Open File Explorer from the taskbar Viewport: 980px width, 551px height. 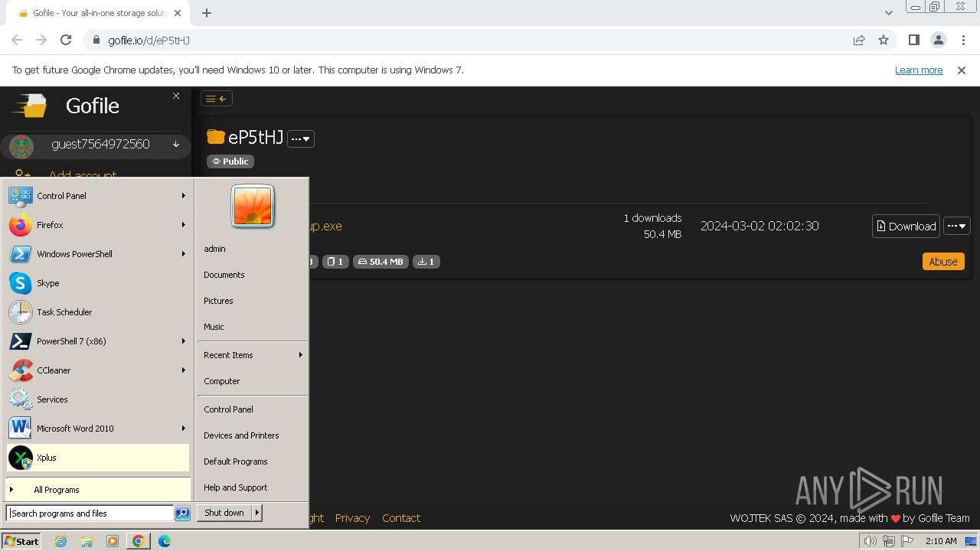[x=87, y=541]
